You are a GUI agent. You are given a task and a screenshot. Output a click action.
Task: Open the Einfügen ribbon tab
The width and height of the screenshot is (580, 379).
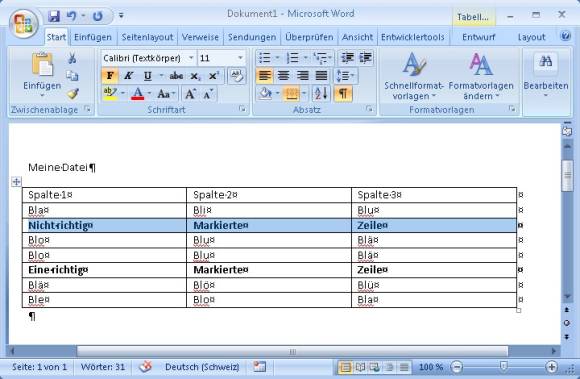[92, 37]
